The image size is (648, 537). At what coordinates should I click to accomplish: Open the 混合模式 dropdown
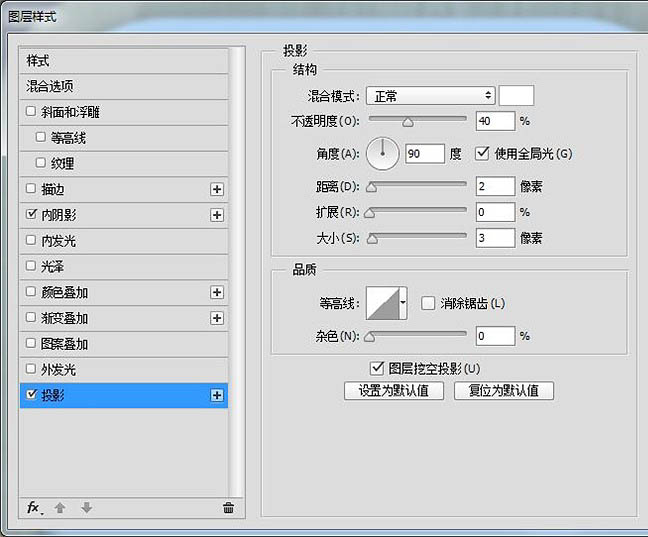(431, 96)
